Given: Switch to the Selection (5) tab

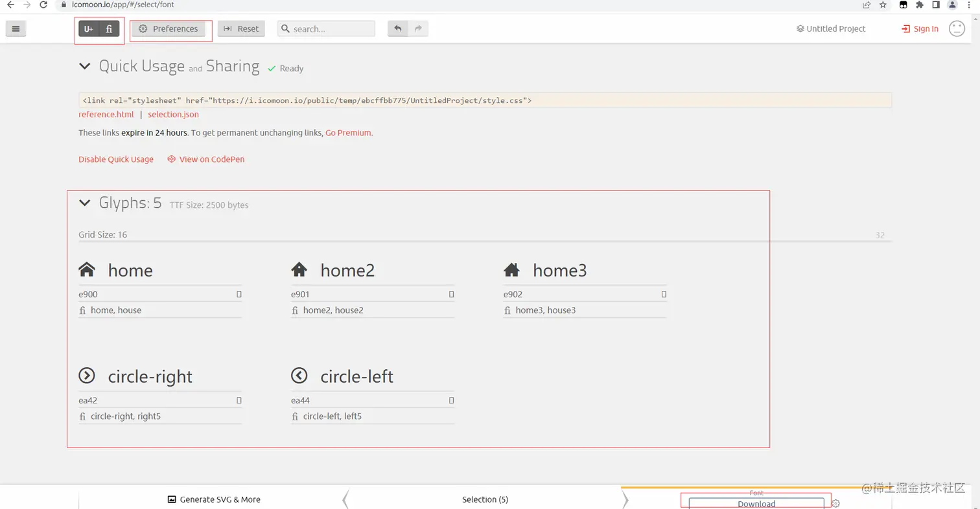Looking at the screenshot, I should pyautogui.click(x=485, y=499).
